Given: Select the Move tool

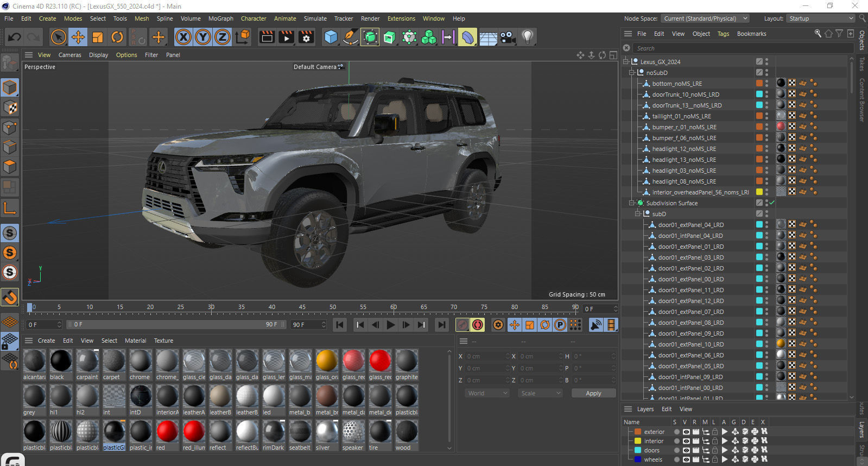Looking at the screenshot, I should (78, 37).
